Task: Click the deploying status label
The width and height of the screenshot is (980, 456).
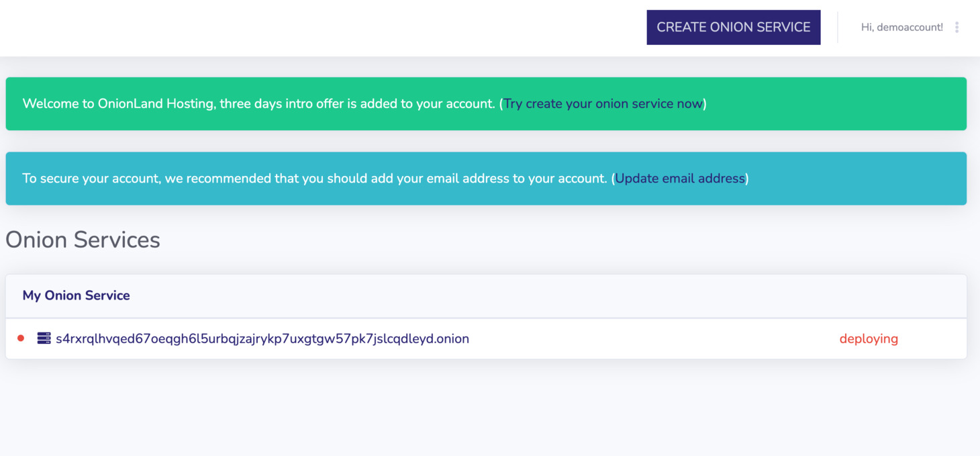Action: tap(869, 338)
